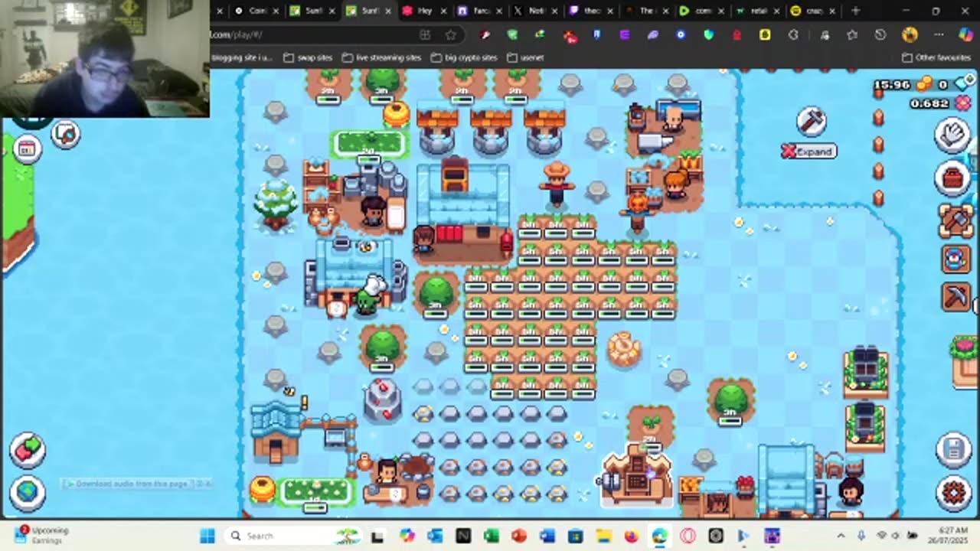Open the player avatar profile icon
Screen dimensions: 980x551
pos(955,259)
